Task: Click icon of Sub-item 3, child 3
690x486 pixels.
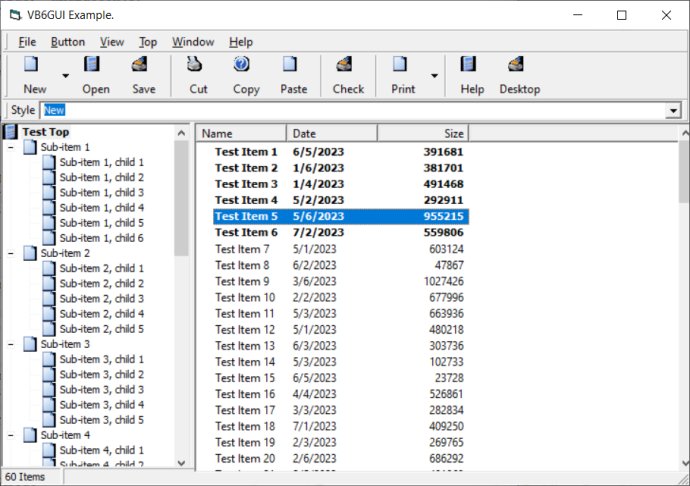Action: pos(49,390)
